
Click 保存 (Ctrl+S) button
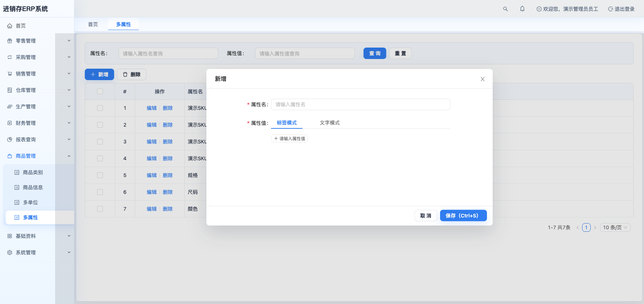click(x=463, y=216)
